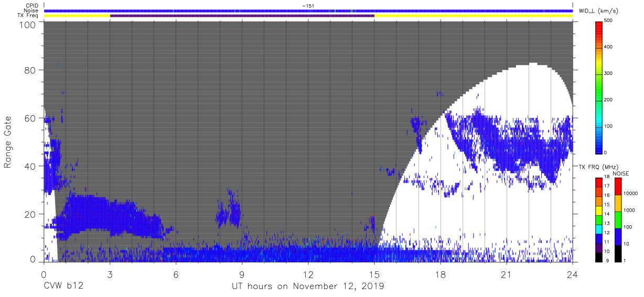Click the UT hours on November 12, 2019 title
Viewport: 644px width, 297px height.
tap(308, 287)
